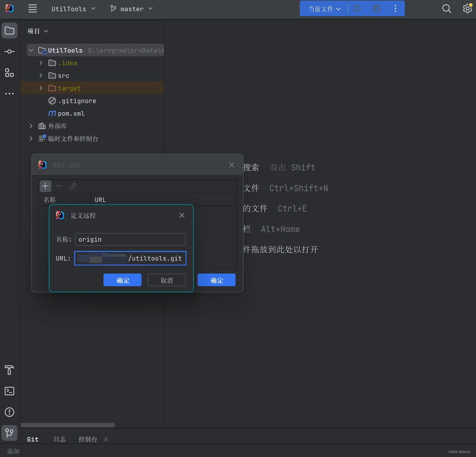Open the Project tool window folder icon
Viewport: 476px width, 457px height.
click(x=9, y=31)
